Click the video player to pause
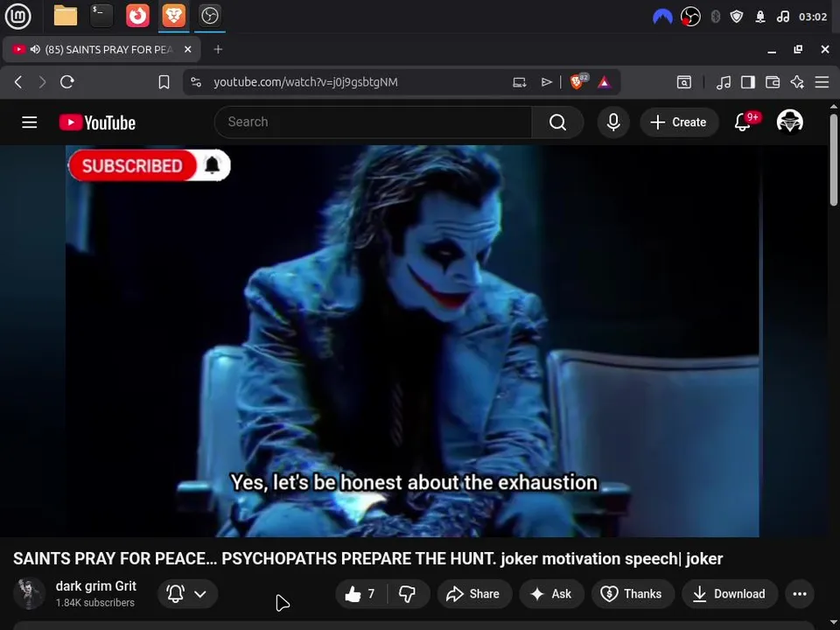840x630 pixels. [412, 341]
